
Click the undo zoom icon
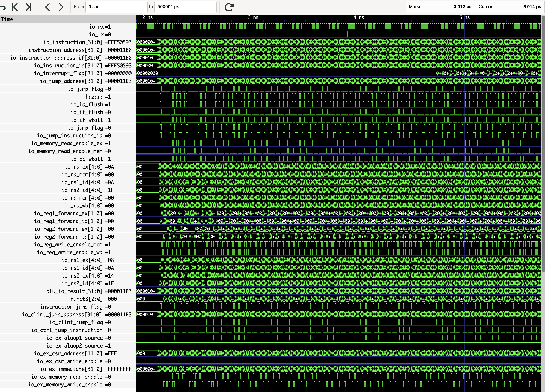pyautogui.click(x=2, y=7)
